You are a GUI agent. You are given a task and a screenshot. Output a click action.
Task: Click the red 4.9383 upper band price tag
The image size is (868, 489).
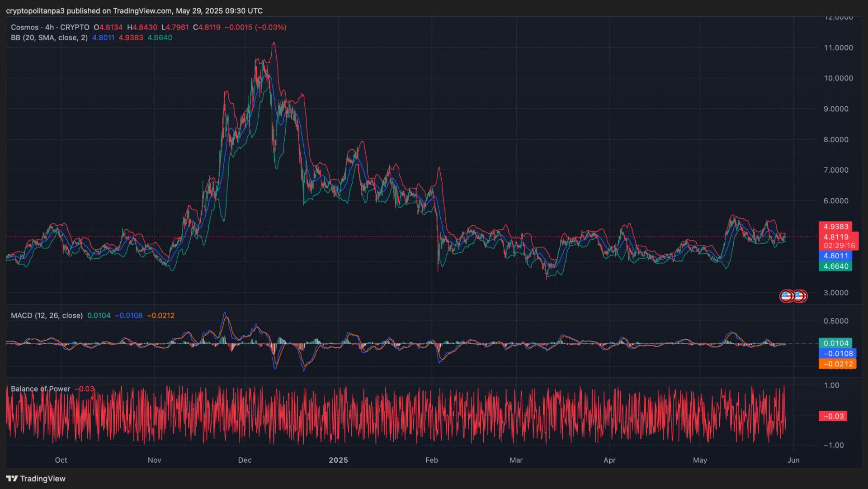click(x=835, y=227)
